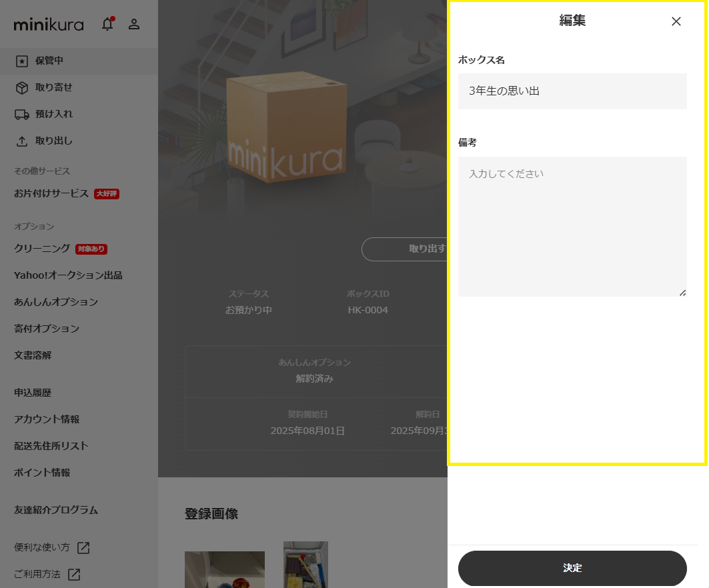This screenshot has width=709, height=588.
Task: Open クリーニング option
Action: pos(42,249)
